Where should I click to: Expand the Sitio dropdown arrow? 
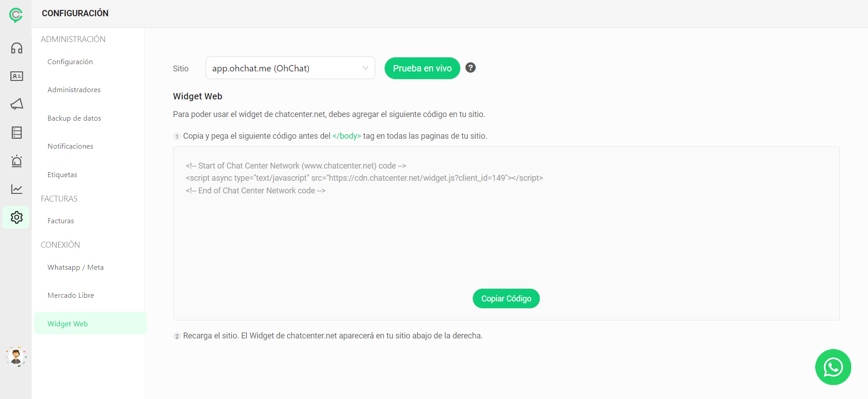coord(365,68)
